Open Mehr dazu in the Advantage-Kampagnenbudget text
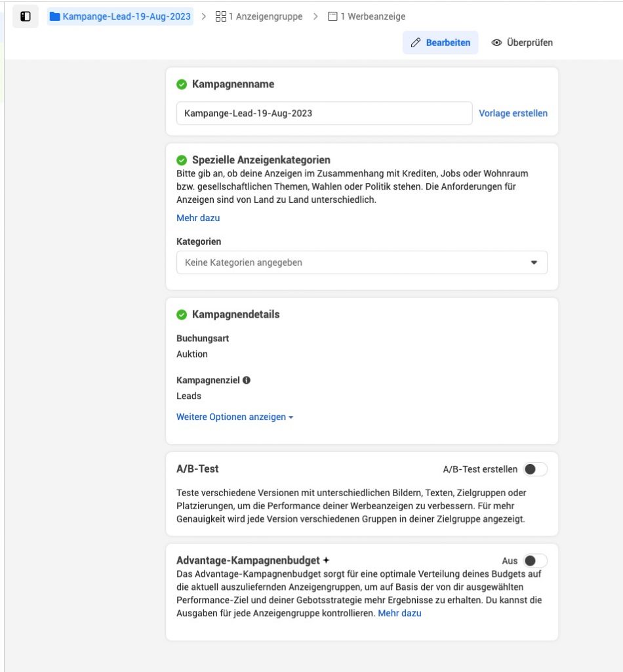This screenshot has width=623, height=672. [x=399, y=613]
